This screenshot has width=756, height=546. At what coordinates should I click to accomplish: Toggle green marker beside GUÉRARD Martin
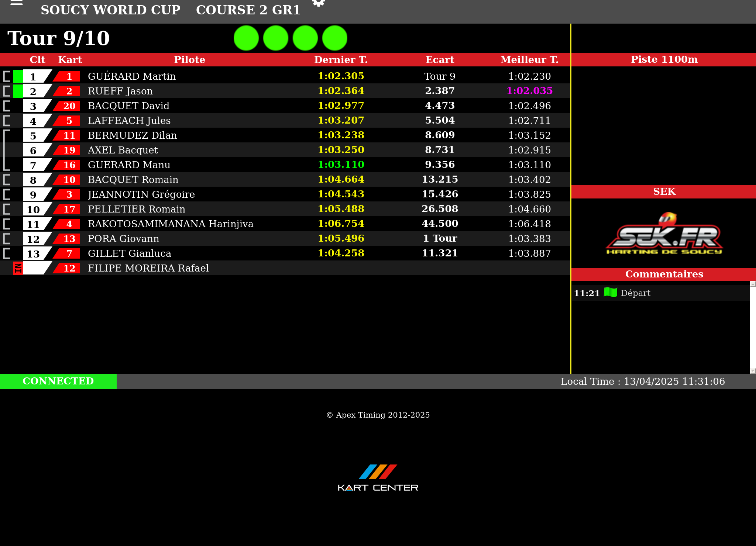[x=18, y=76]
